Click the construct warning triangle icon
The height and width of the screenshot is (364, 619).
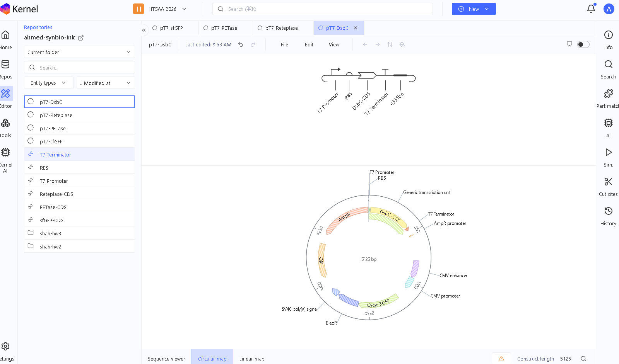pyautogui.click(x=501, y=359)
